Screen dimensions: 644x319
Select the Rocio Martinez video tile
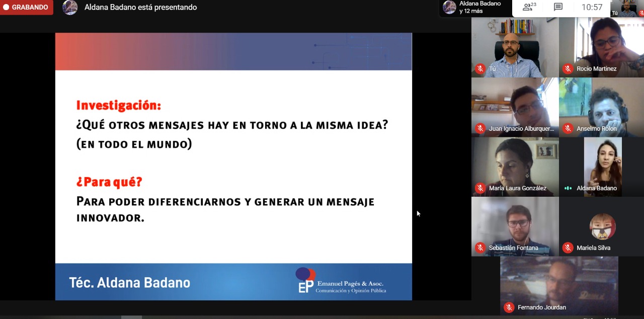(602, 47)
